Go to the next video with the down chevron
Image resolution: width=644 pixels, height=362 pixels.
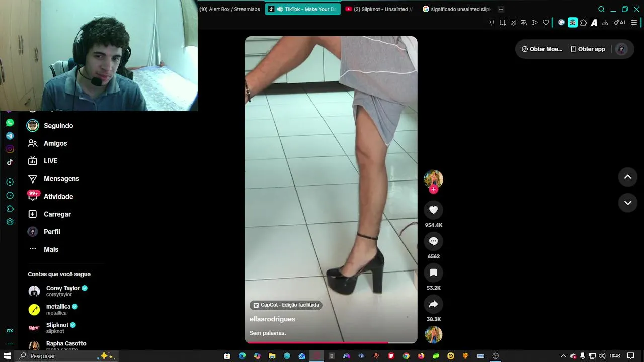tap(628, 203)
